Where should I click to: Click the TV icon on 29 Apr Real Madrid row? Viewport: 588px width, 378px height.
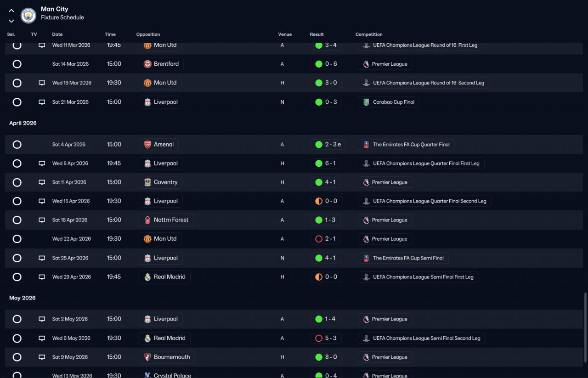click(x=42, y=277)
